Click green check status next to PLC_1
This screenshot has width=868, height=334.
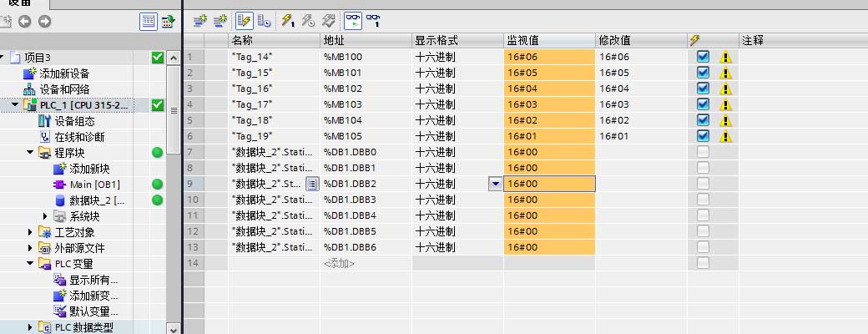click(158, 105)
